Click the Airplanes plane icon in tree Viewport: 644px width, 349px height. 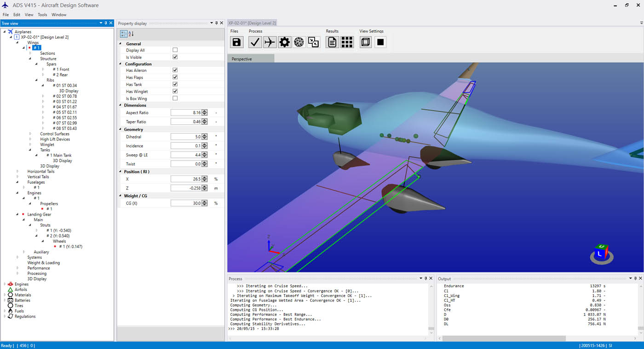(x=11, y=32)
